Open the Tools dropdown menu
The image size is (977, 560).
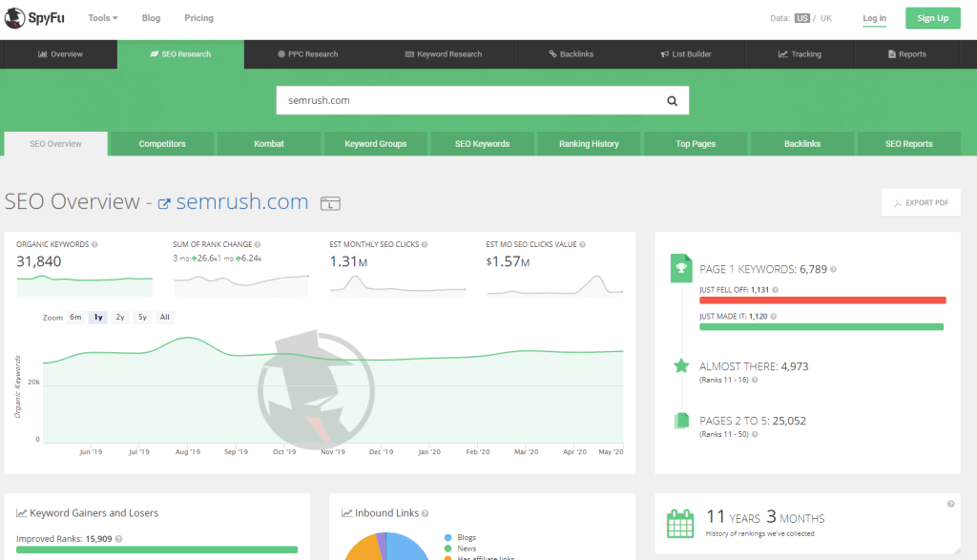click(x=103, y=18)
